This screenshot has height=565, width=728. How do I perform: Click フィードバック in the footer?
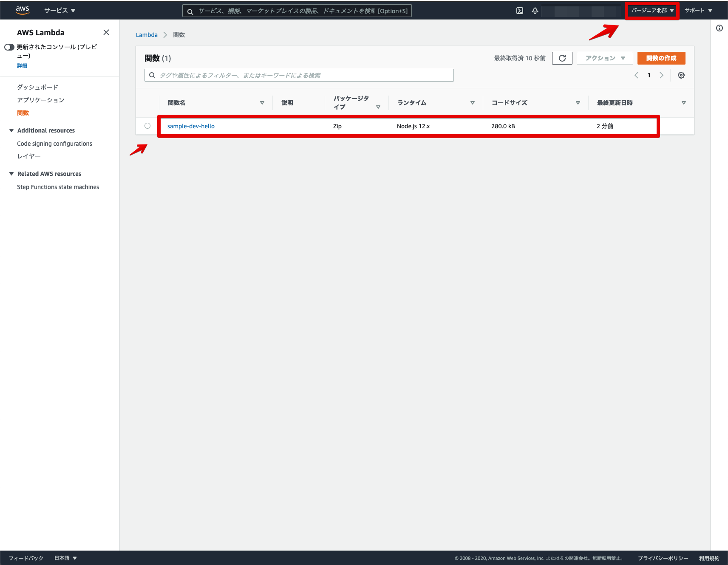click(26, 558)
